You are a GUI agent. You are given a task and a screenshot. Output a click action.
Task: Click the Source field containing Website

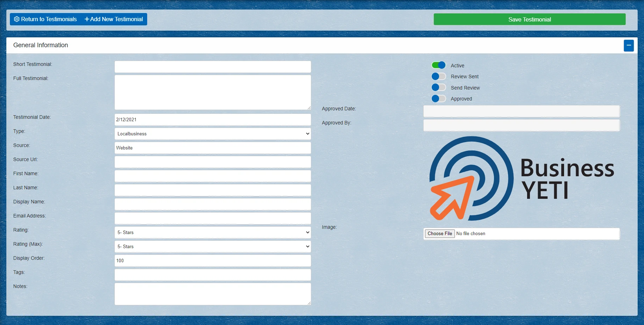coord(213,148)
